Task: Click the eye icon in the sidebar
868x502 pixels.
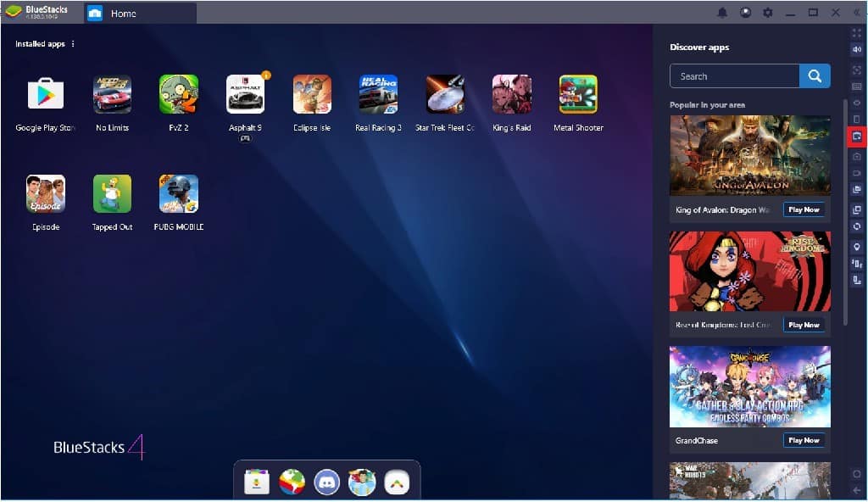Action: tap(857, 103)
